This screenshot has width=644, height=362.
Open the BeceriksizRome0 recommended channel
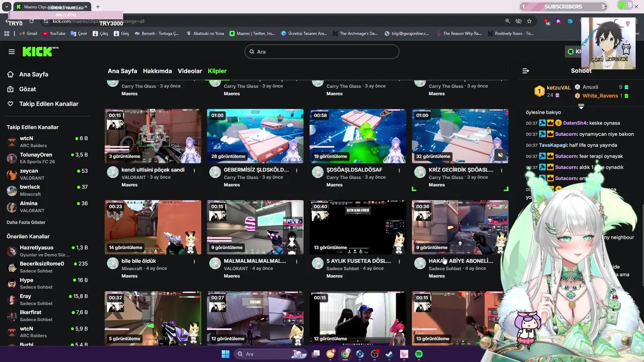pos(48,267)
